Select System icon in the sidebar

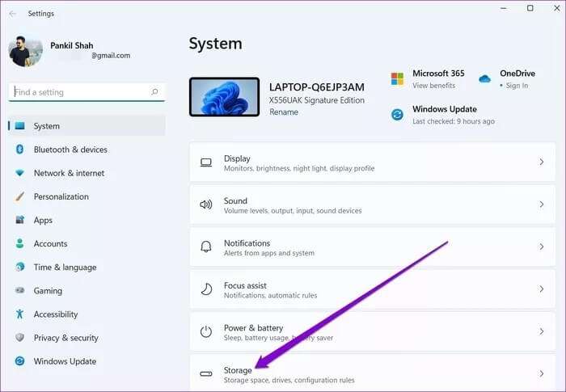click(x=20, y=126)
